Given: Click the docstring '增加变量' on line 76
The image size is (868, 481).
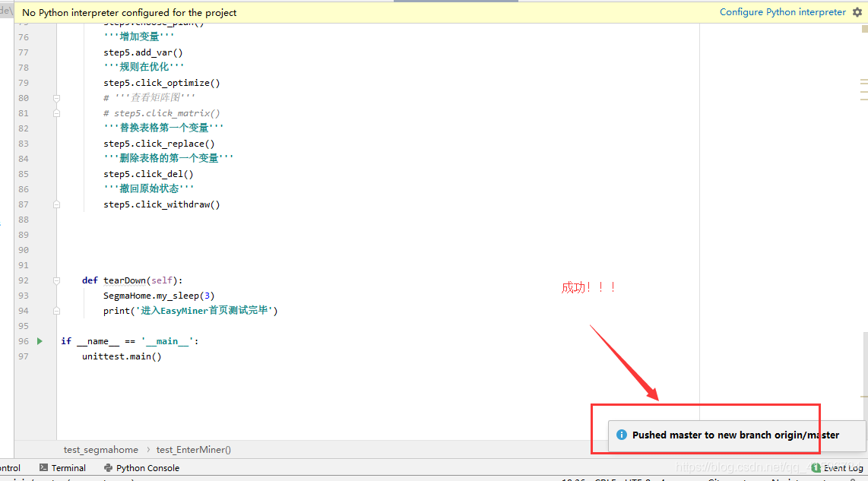Looking at the screenshot, I should coord(139,36).
